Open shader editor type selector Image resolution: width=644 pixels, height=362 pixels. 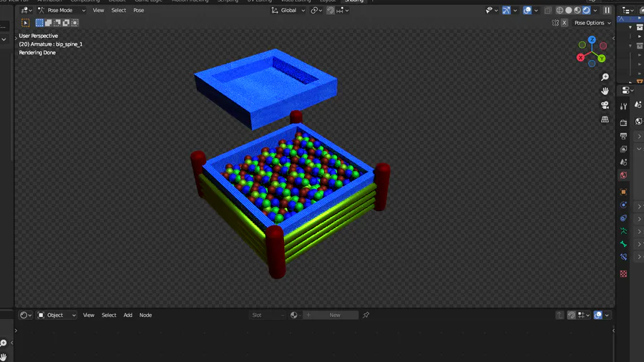(26, 315)
